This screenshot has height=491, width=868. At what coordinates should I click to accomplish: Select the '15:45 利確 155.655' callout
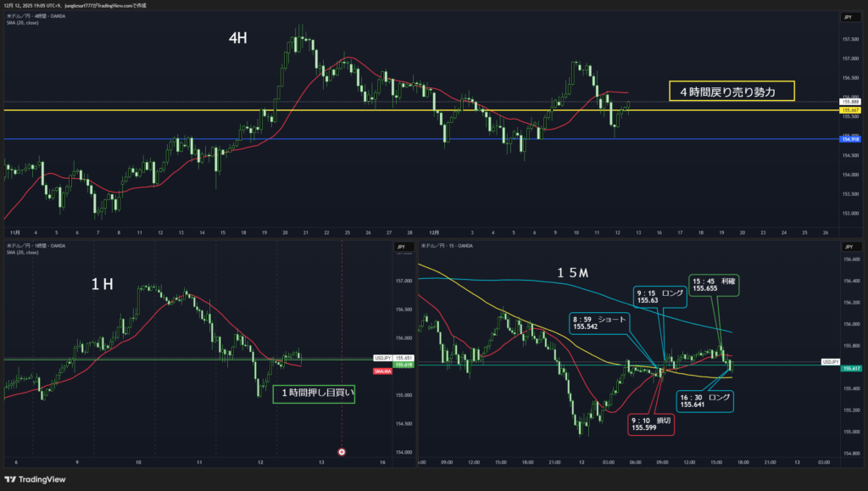click(x=713, y=283)
